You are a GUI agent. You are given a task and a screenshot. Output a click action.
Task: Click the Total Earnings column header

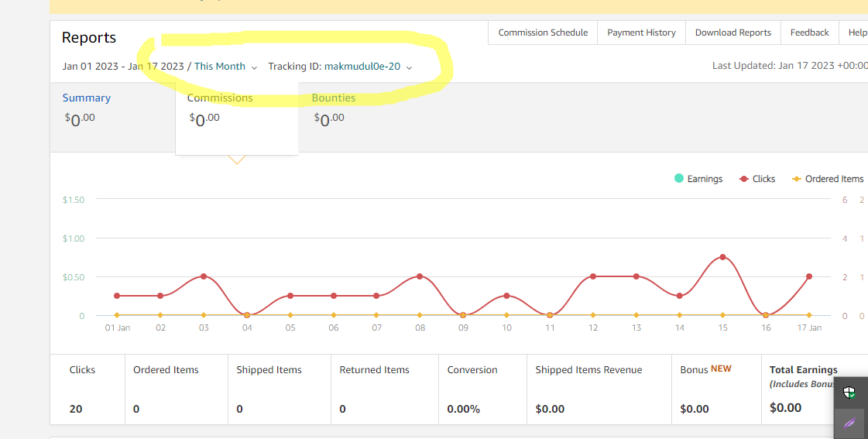(x=803, y=370)
